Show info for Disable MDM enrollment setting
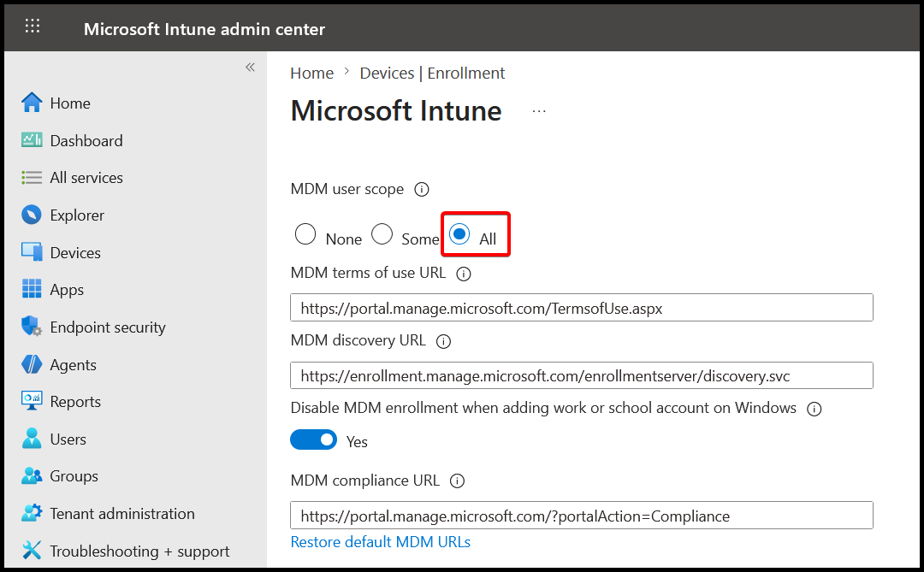This screenshot has height=572, width=924. [x=814, y=409]
